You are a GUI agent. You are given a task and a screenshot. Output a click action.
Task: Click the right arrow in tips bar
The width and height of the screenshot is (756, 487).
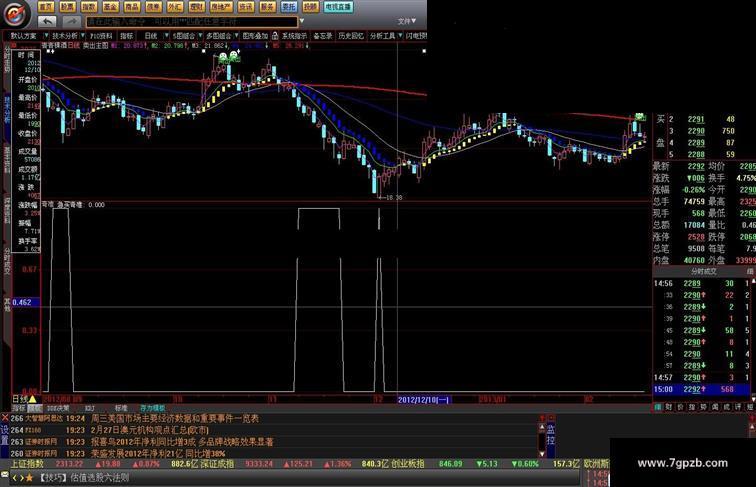click(x=22, y=478)
